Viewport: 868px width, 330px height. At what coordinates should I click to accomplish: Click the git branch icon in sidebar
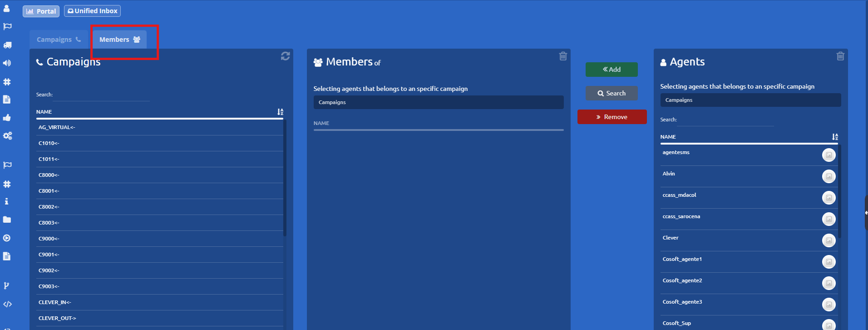(x=6, y=285)
